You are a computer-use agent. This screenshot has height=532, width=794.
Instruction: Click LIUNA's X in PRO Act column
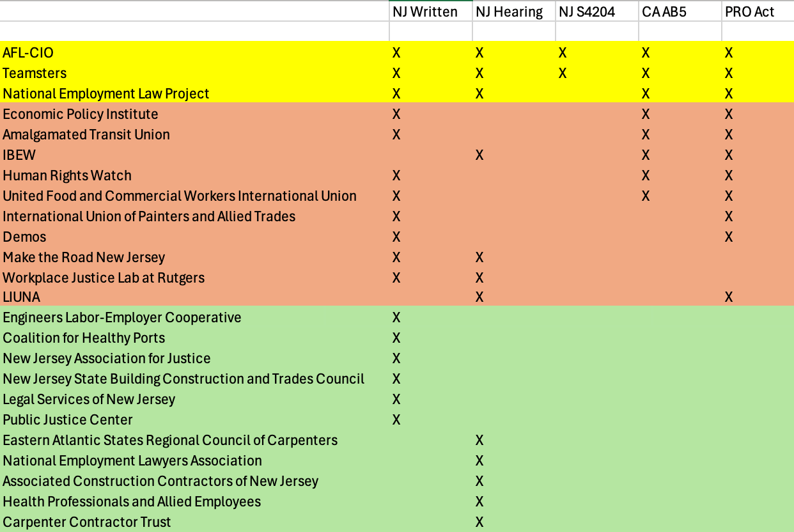[x=729, y=297]
